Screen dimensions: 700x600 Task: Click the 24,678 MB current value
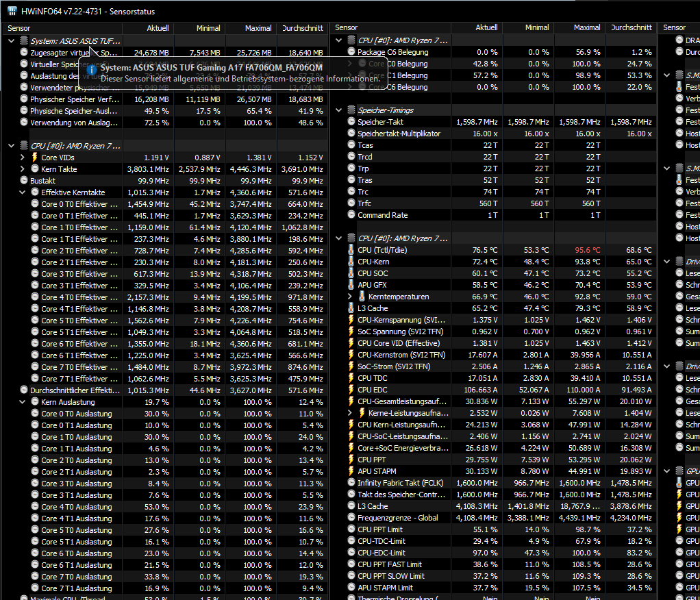click(x=151, y=53)
